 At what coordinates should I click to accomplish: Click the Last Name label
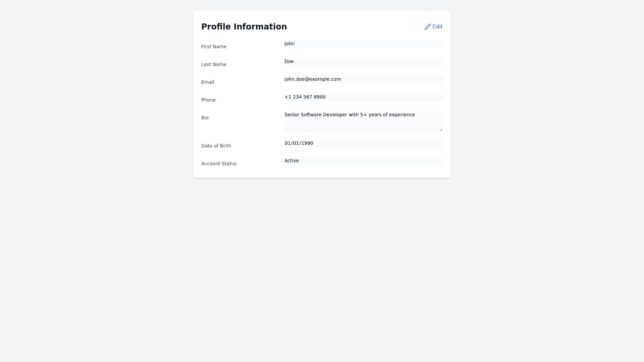tap(214, 64)
